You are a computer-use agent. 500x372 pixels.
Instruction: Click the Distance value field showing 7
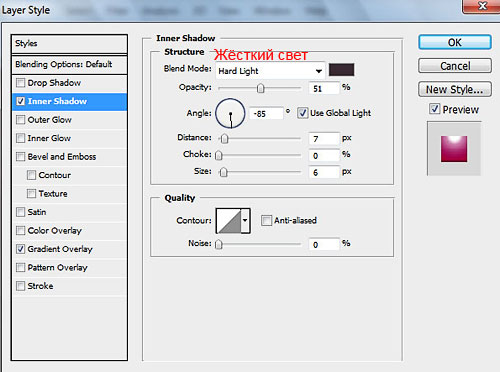coord(324,138)
